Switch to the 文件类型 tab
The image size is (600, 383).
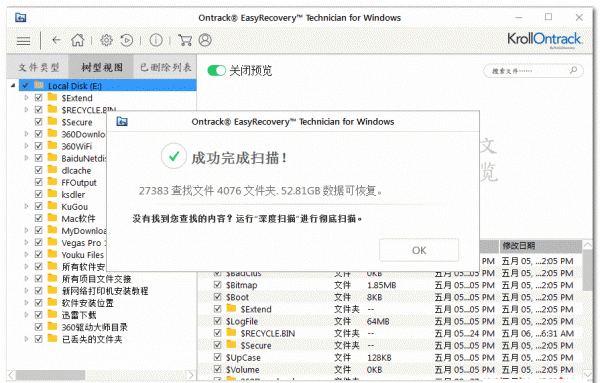[x=38, y=67]
